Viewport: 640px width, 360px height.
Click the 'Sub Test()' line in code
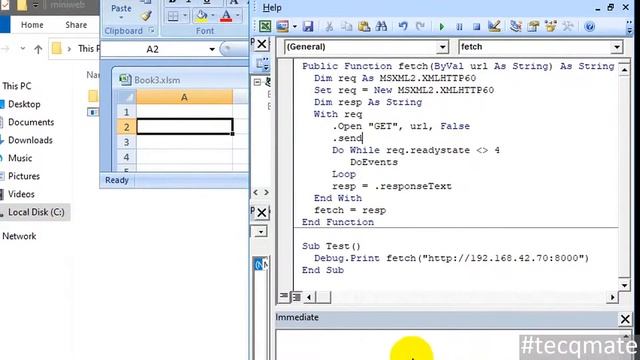click(331, 246)
